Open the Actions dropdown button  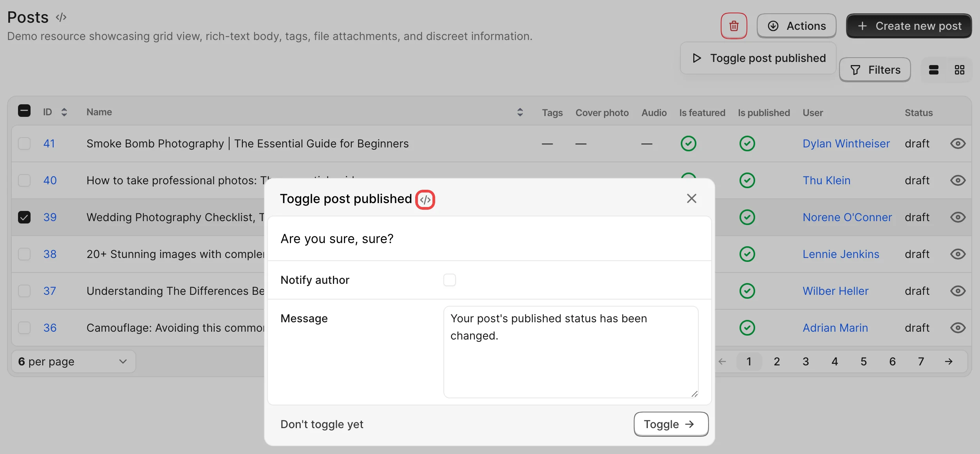(x=796, y=26)
